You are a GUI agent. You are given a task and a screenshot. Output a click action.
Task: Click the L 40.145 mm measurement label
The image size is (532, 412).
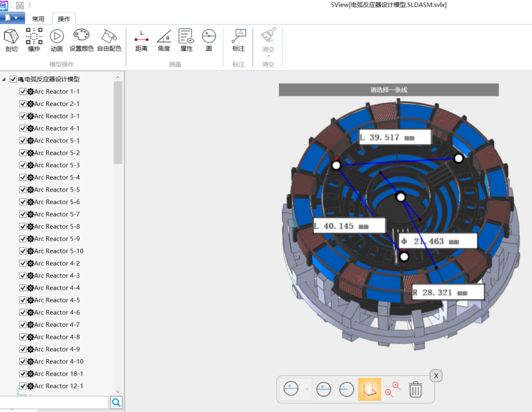click(349, 226)
